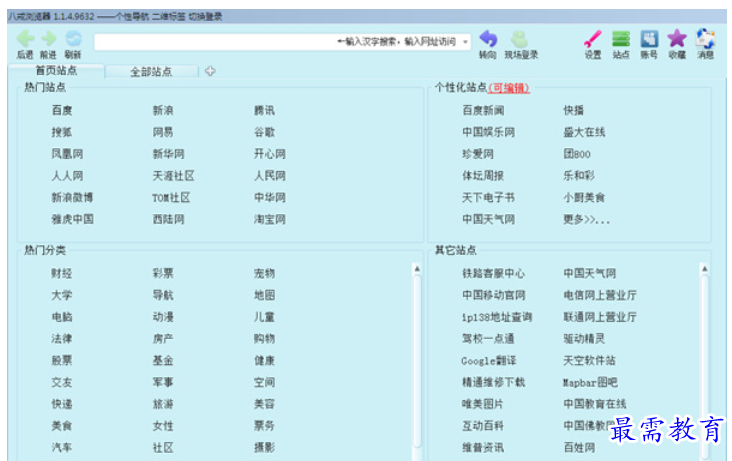Click the 站点 sites icon
Screen dimensions: 732x461
coord(621,39)
